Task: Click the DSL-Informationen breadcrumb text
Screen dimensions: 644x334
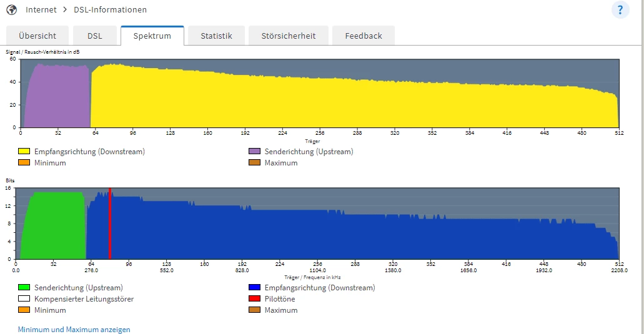Action: (110, 10)
